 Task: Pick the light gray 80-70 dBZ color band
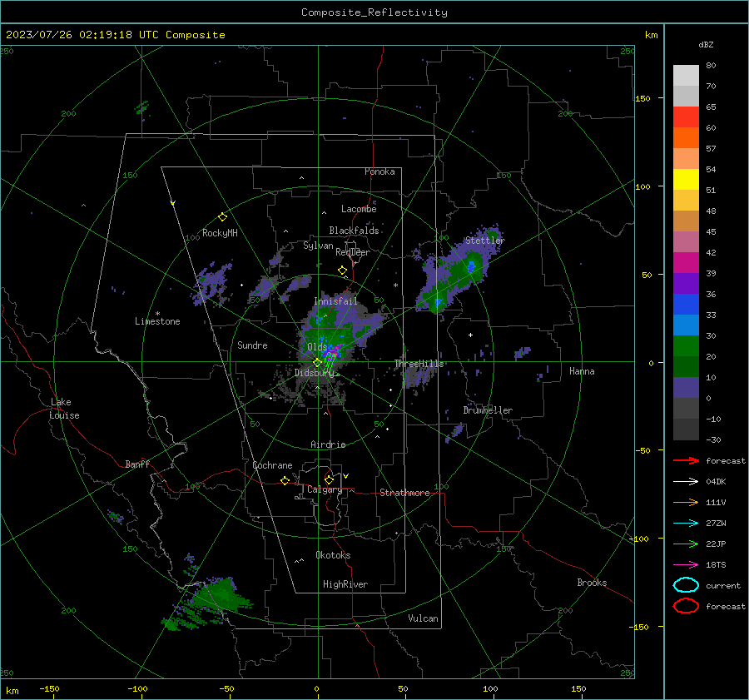[686, 76]
